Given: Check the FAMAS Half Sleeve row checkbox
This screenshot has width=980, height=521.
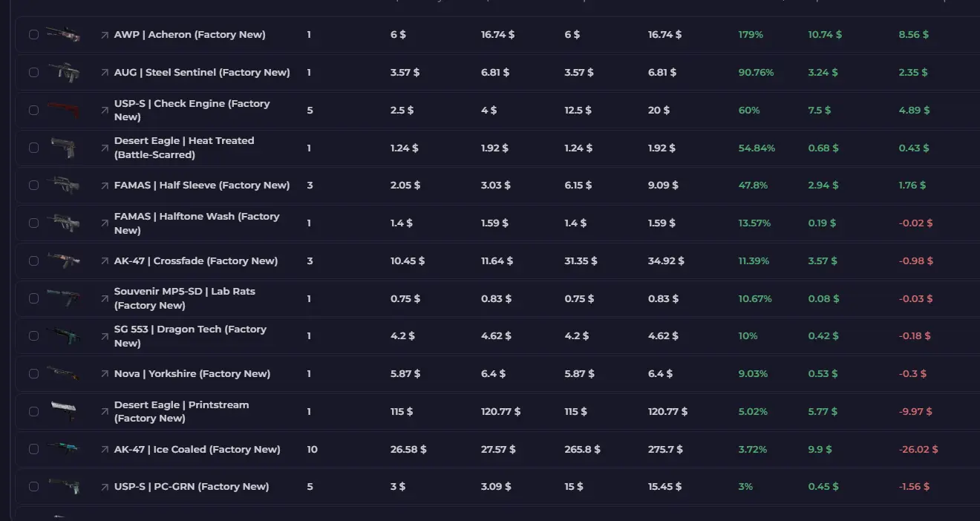Looking at the screenshot, I should click(x=33, y=186).
